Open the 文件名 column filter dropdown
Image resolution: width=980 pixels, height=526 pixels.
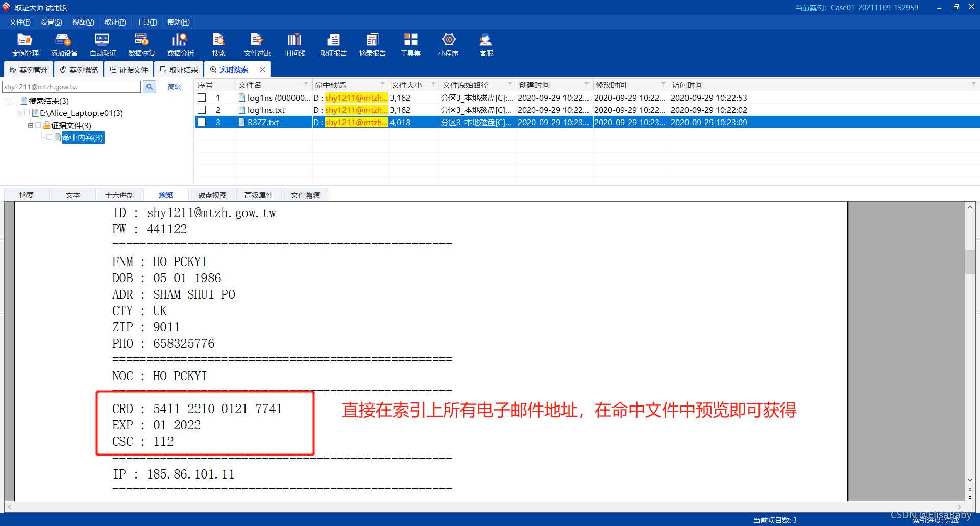pyautogui.click(x=306, y=84)
